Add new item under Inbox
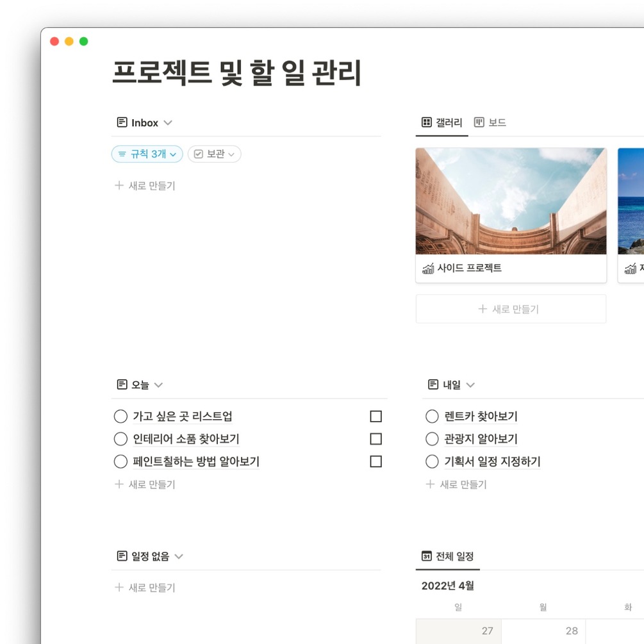Viewport: 644px width, 644px height. click(x=145, y=185)
